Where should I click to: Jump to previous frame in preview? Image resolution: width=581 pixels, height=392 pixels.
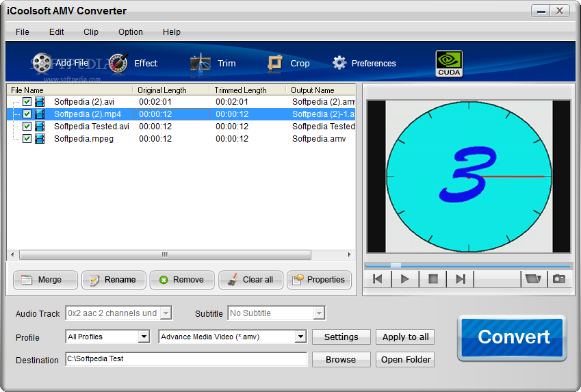[378, 279]
